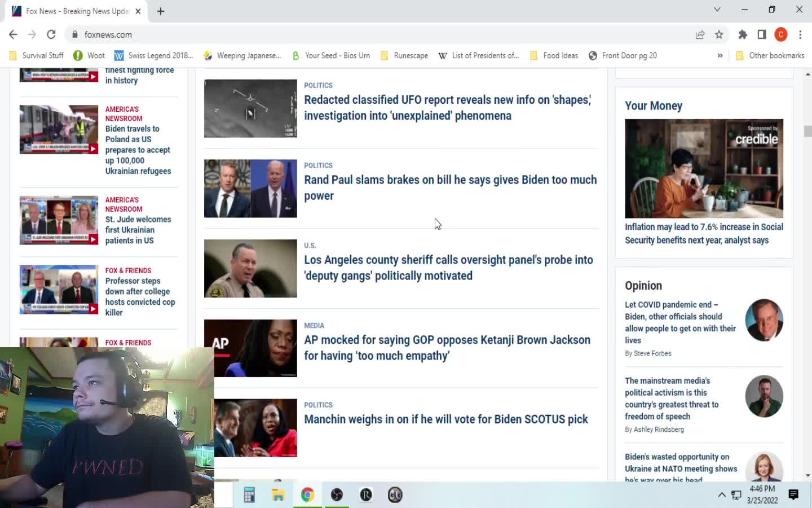Open the List of Presidents bookmark
Viewport: 812px width, 508px height.
pos(478,55)
